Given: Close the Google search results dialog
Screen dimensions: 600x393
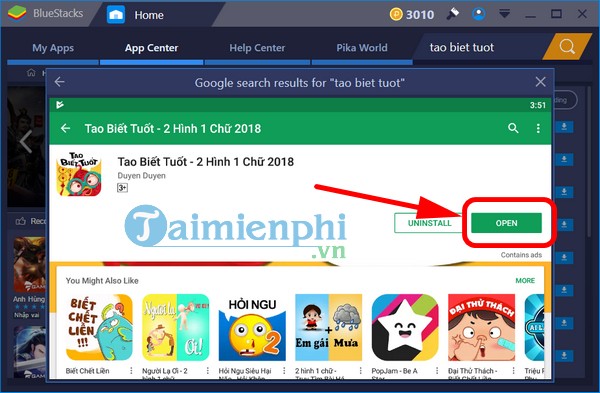Looking at the screenshot, I should click(x=540, y=82).
